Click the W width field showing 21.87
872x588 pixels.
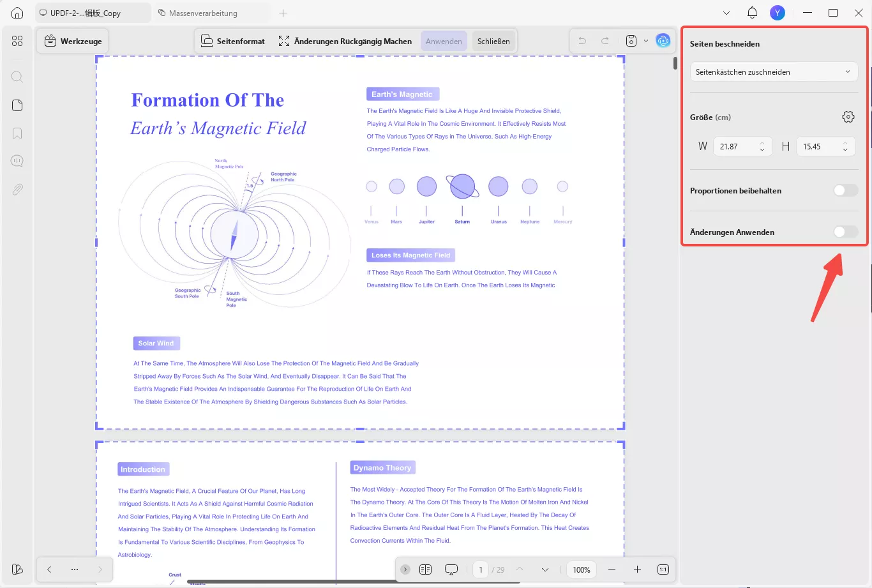point(742,146)
